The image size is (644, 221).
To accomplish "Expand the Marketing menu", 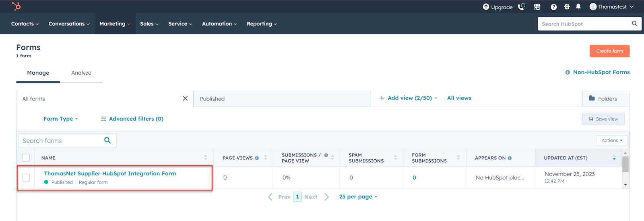I will (x=115, y=24).
